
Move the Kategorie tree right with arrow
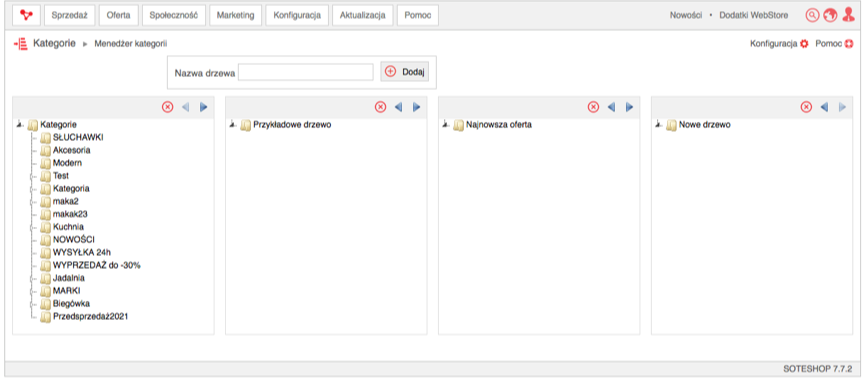[204, 107]
